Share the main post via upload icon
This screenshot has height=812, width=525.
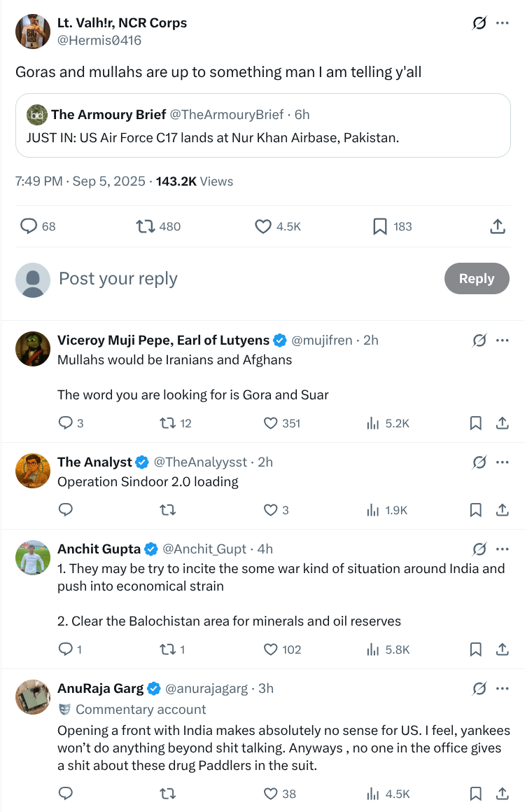[x=498, y=226]
